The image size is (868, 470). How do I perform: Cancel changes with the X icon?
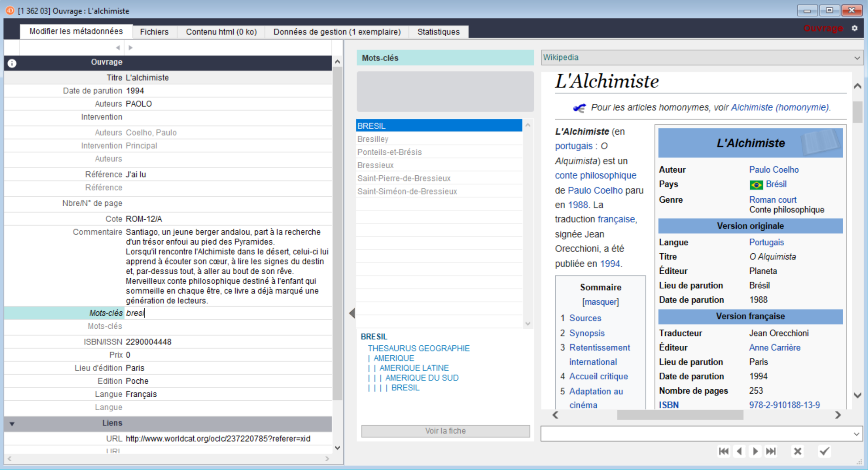coord(797,451)
